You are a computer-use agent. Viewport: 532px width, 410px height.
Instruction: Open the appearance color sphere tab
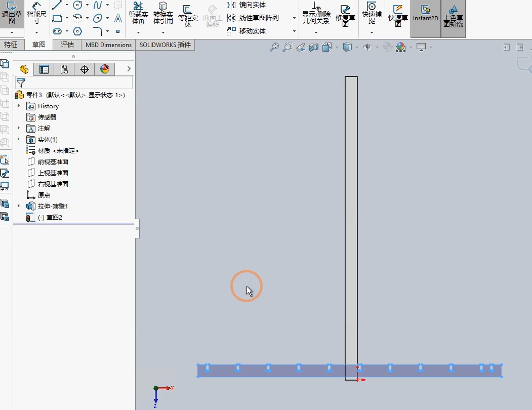point(105,69)
